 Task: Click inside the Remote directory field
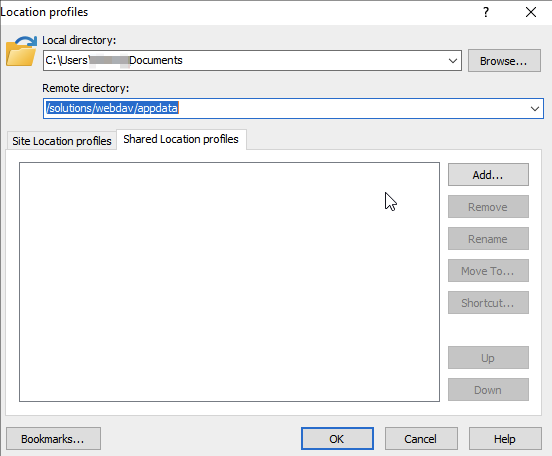click(x=293, y=108)
